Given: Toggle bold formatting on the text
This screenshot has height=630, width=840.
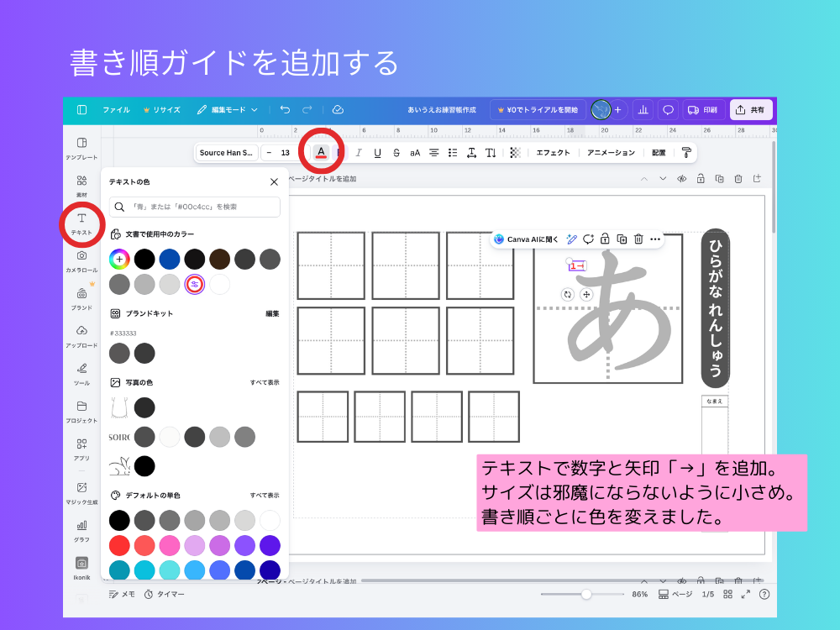Looking at the screenshot, I should pyautogui.click(x=339, y=152).
